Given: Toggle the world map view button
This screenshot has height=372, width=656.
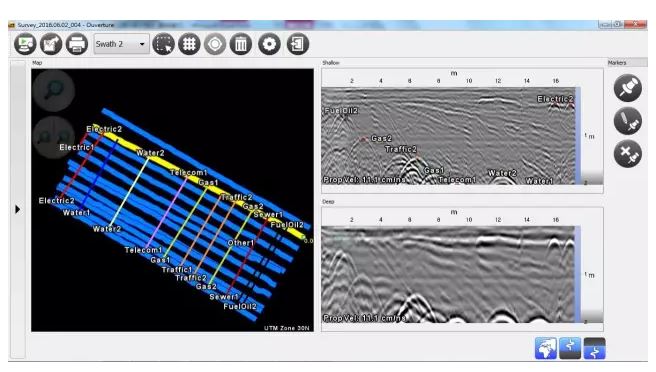Looking at the screenshot, I should pos(546,348).
